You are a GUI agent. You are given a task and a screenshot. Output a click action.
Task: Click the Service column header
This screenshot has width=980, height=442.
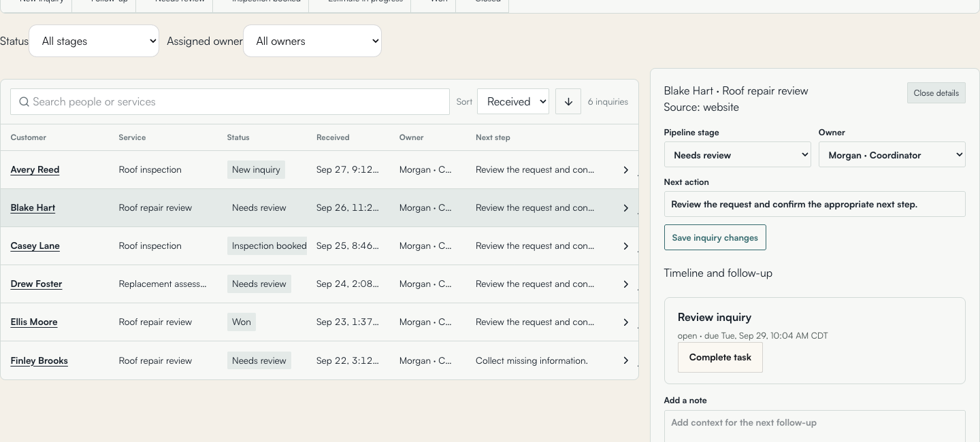[132, 137]
